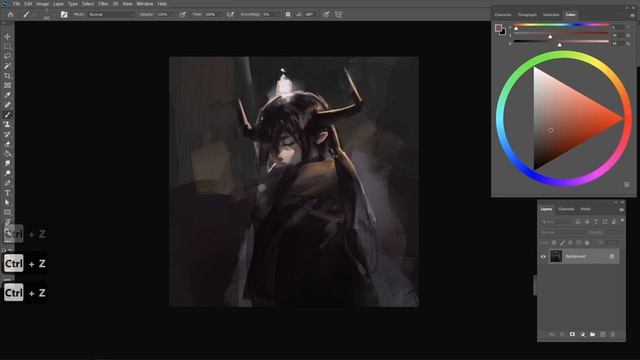
Task: Open the Window menu
Action: pyautogui.click(x=144, y=4)
